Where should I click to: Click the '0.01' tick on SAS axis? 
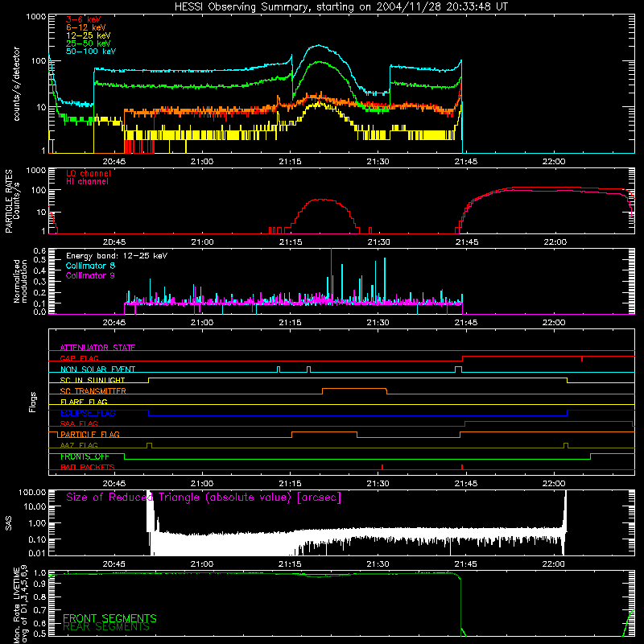pos(37,553)
